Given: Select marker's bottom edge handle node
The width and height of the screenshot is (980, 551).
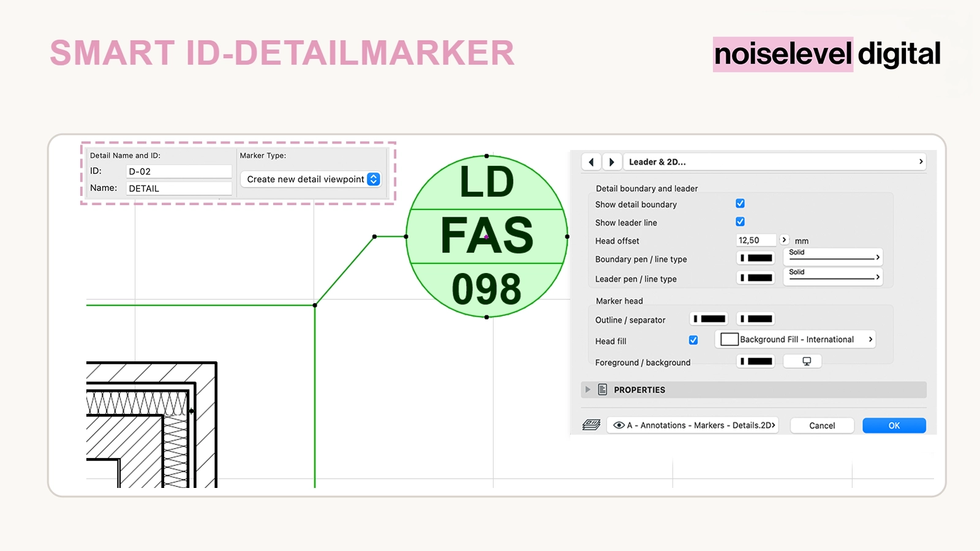Looking at the screenshot, I should pyautogui.click(x=487, y=317).
